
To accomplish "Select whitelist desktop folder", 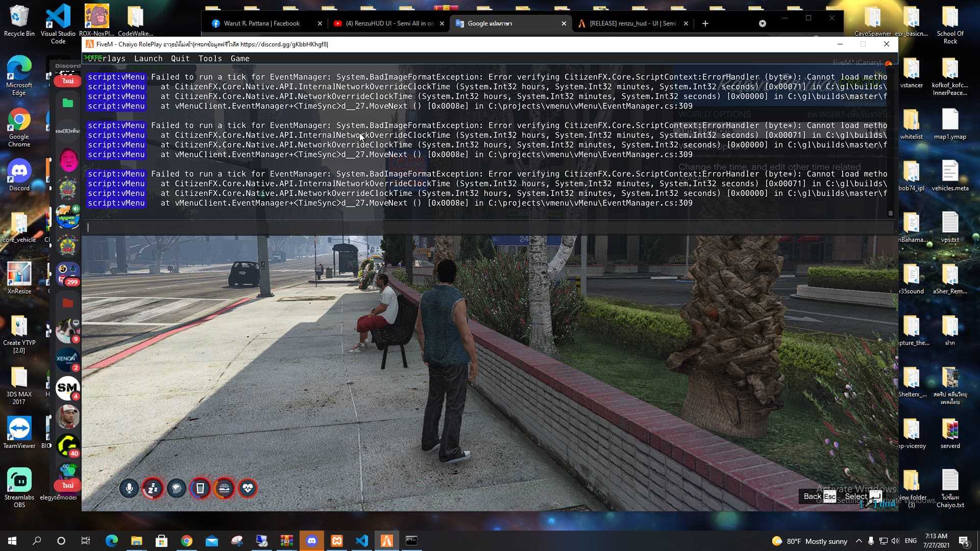I will [911, 123].
